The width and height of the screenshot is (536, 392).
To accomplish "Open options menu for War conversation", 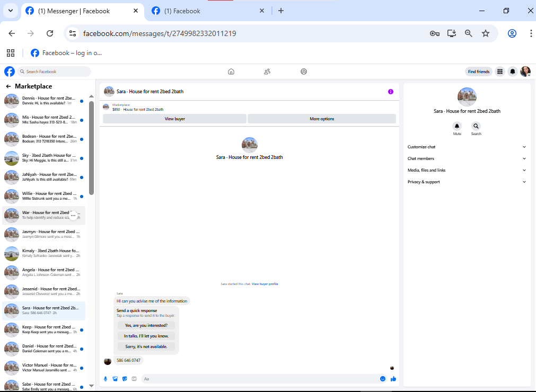I will click(x=73, y=216).
